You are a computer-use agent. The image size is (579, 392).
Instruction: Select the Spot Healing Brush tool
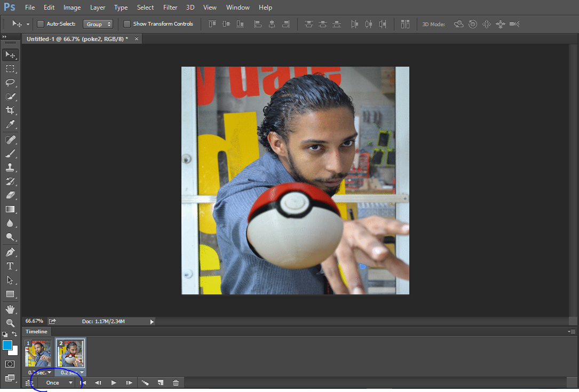[x=10, y=140]
